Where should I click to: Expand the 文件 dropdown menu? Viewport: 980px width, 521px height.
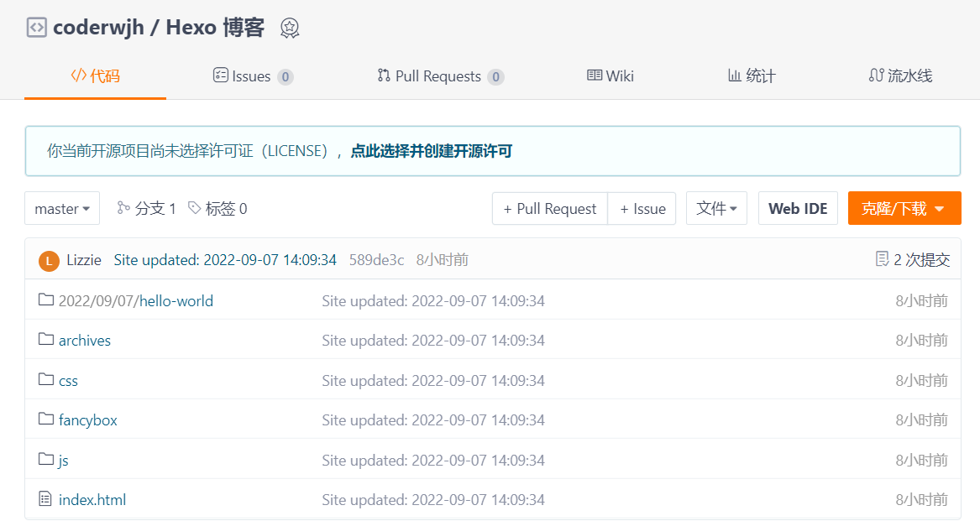716,209
